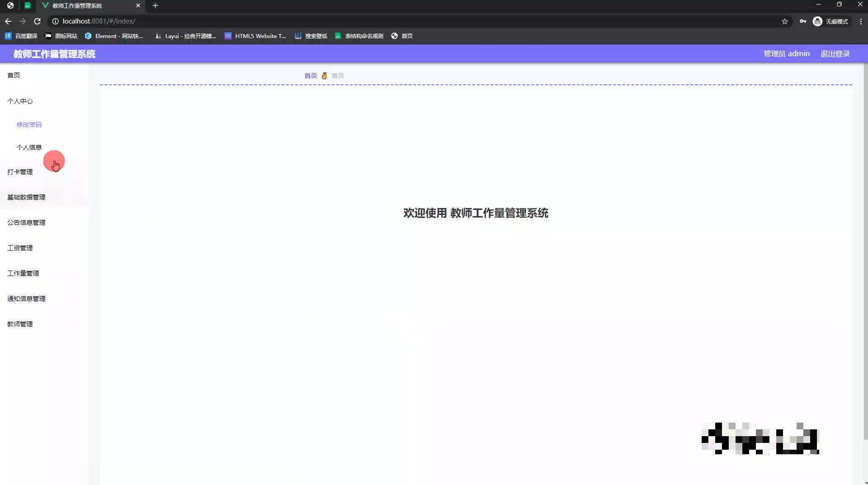Click the vertical page scrollbar
Image resolution: width=868 pixels, height=485 pixels.
click(x=865, y=251)
